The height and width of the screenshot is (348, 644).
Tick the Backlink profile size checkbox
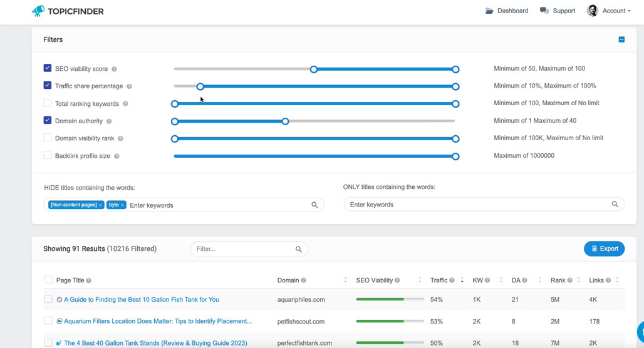48,155
